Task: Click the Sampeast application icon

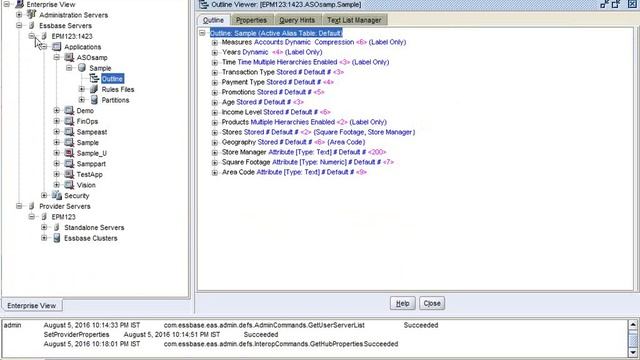Action: 69,131
